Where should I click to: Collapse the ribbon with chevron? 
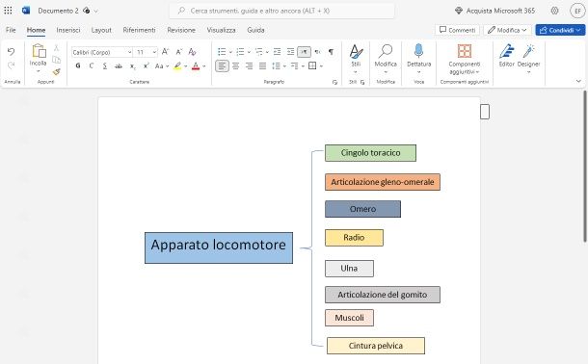coord(578,81)
